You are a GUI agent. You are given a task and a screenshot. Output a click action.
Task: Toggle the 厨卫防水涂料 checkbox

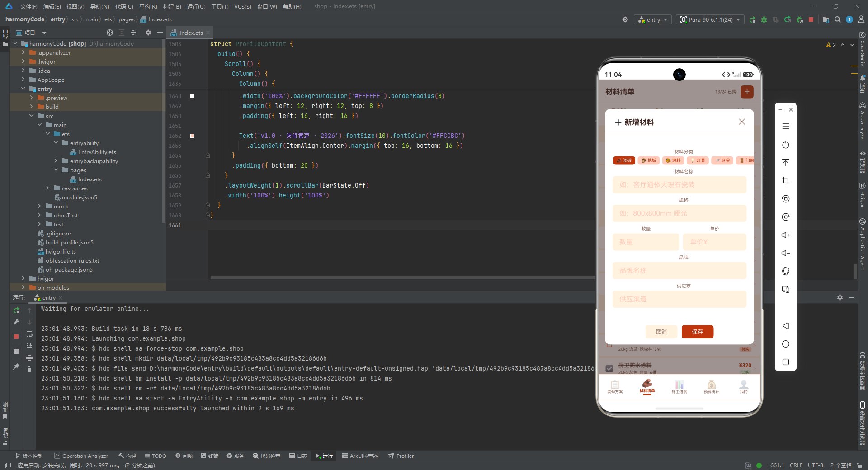pyautogui.click(x=609, y=368)
